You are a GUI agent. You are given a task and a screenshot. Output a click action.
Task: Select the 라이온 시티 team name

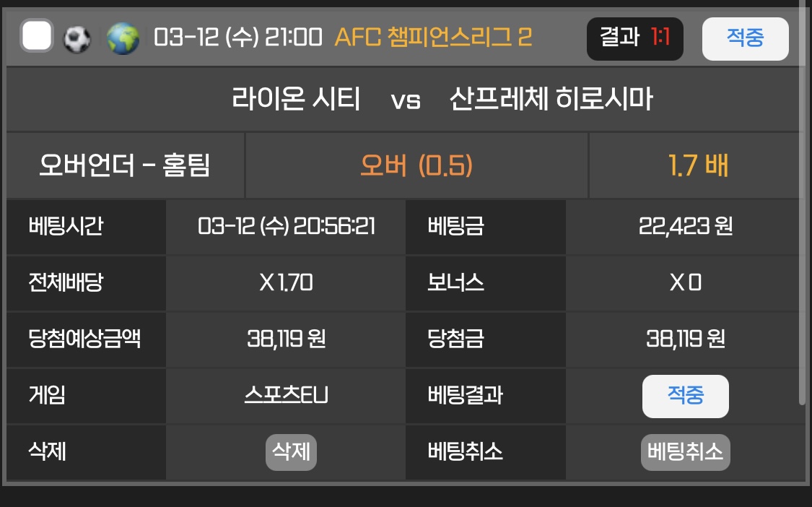(x=296, y=99)
